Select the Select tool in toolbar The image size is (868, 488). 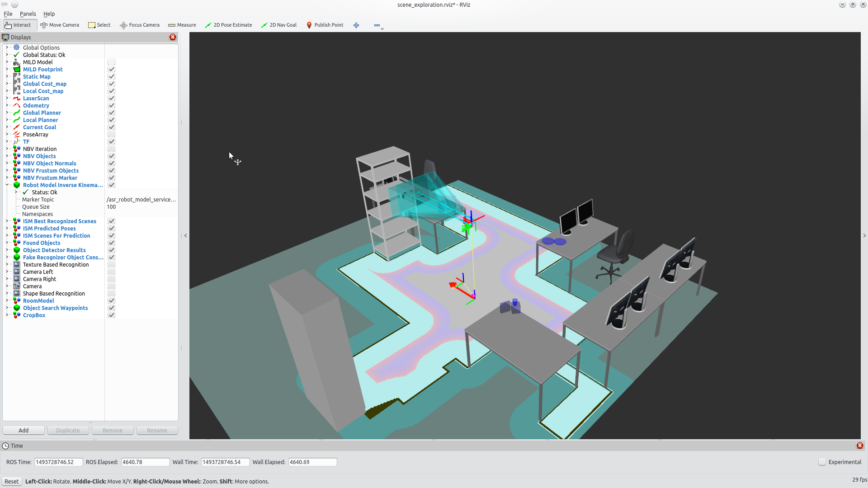(99, 25)
